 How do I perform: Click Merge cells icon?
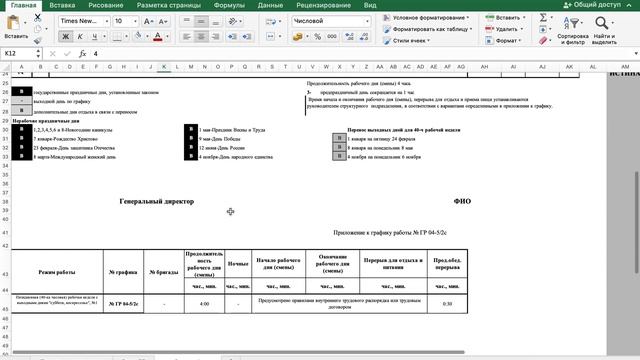271,37
